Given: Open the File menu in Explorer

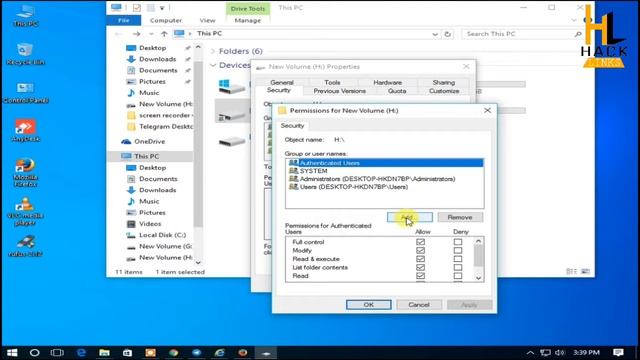Looking at the screenshot, I should click(124, 20).
